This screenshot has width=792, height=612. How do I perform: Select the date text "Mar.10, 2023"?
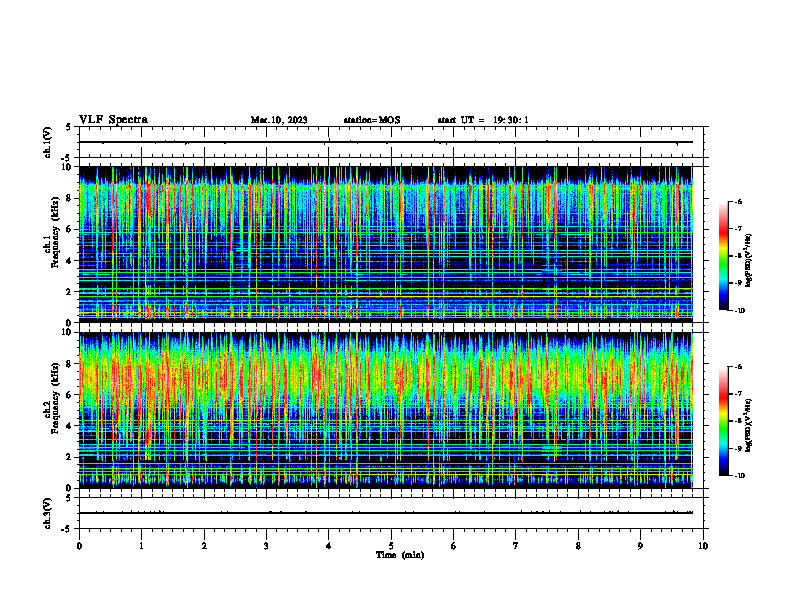279,120
